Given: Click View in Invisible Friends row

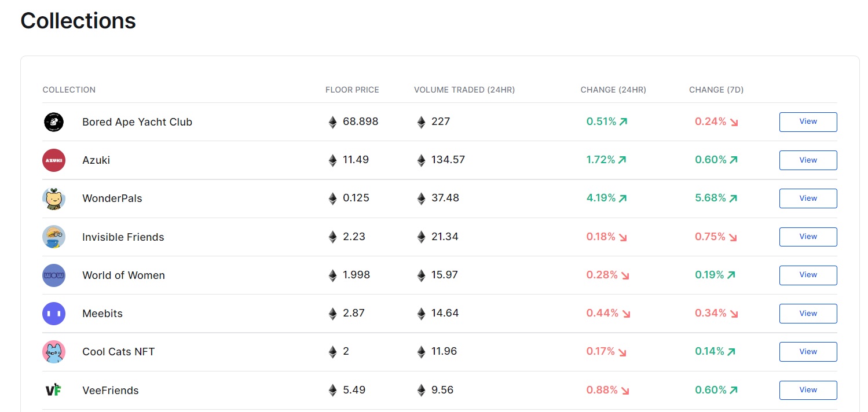Looking at the screenshot, I should (808, 237).
